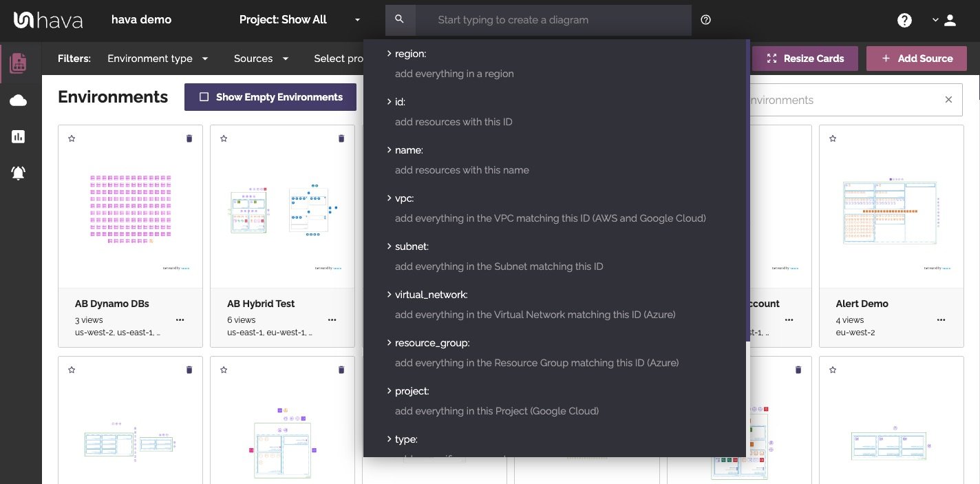Open the Project: Show All dropdown
The height and width of the screenshot is (484, 980).
point(299,20)
